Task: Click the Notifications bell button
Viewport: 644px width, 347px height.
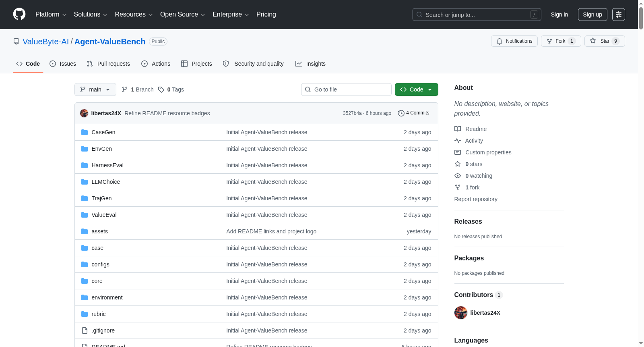Action: (514, 41)
